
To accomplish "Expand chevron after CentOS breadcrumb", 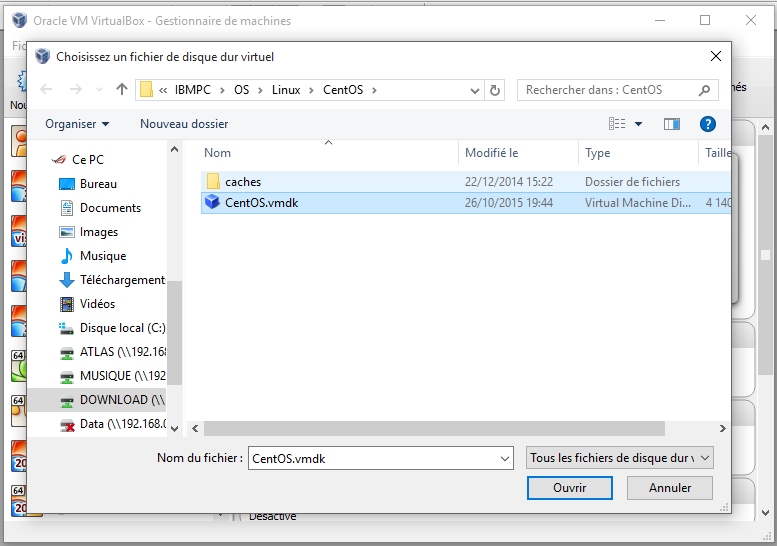I will point(374,90).
